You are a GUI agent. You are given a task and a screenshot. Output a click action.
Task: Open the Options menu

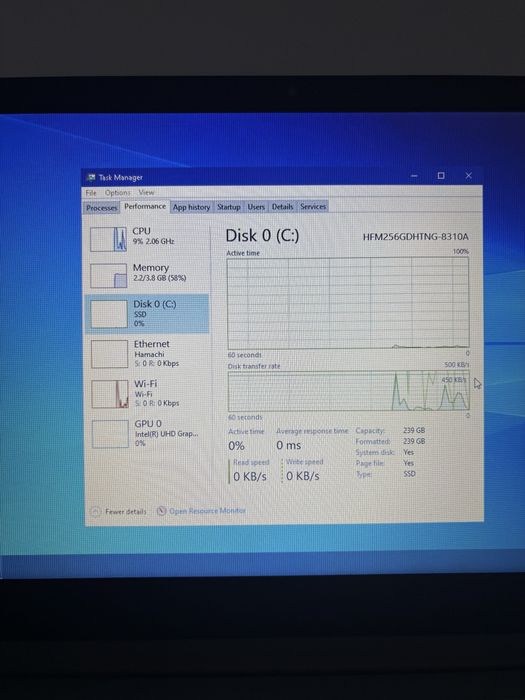(118, 193)
